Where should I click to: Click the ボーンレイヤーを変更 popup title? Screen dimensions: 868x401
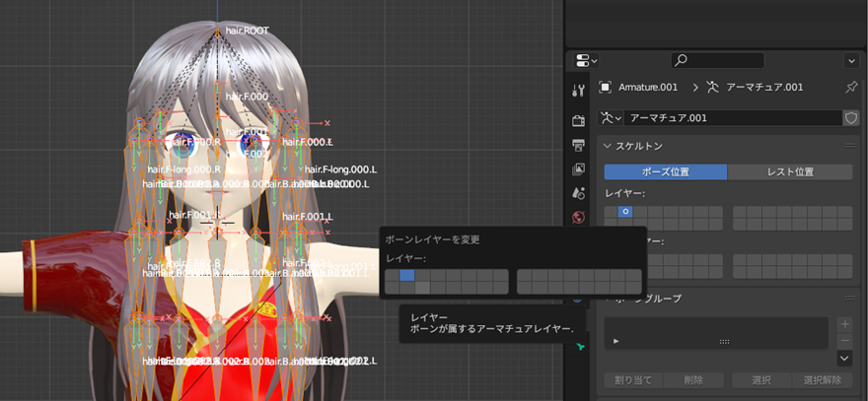[432, 240]
